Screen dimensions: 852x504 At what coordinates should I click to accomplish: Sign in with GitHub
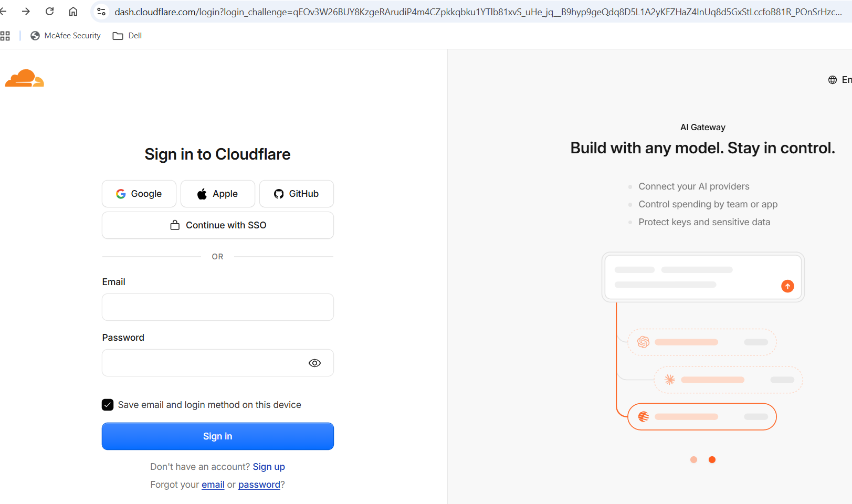point(297,194)
